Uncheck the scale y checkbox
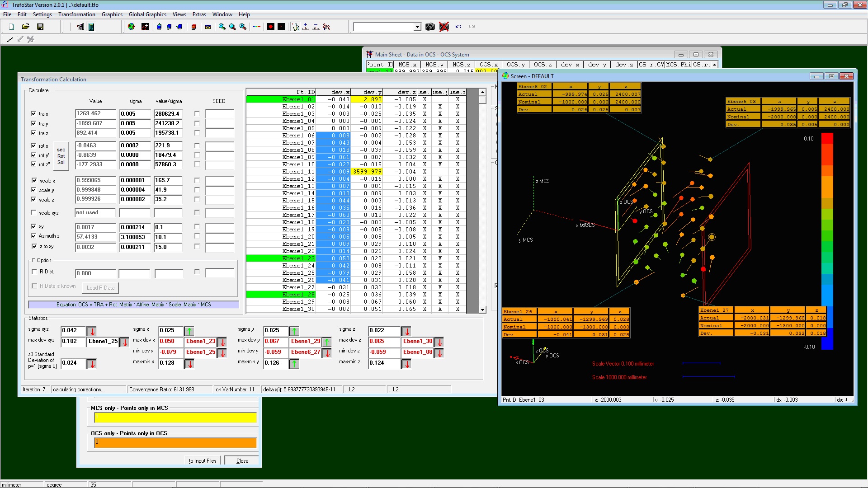This screenshot has height=488, width=868. tap(33, 190)
